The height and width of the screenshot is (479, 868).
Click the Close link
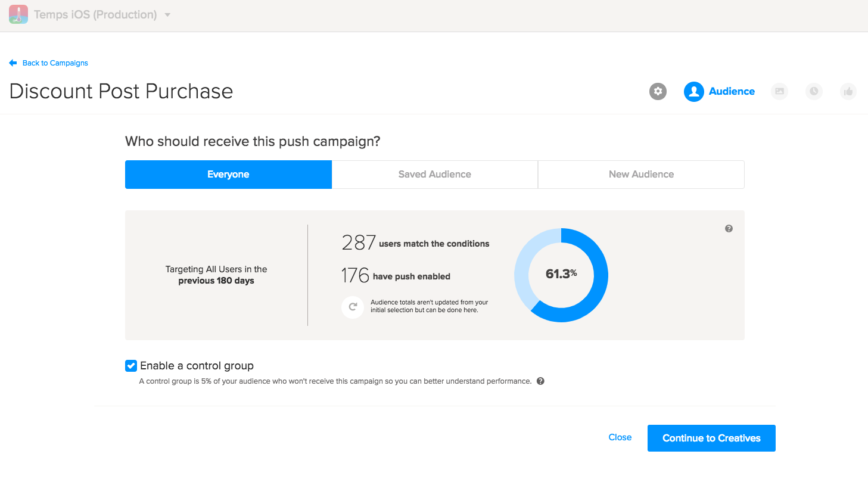pos(620,437)
